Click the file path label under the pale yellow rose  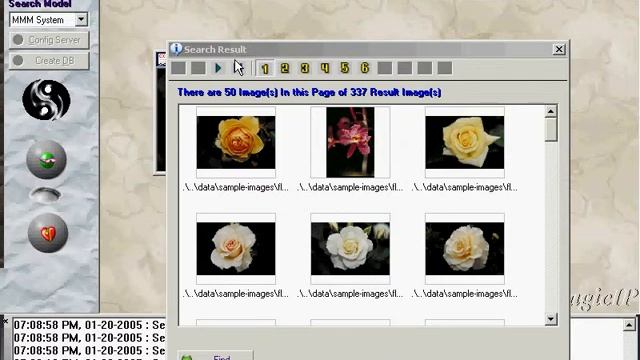464,187
